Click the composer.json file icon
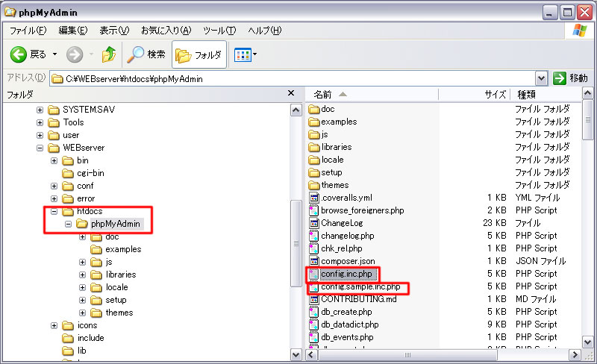Screen dimensions: 597x364 [x=313, y=261]
